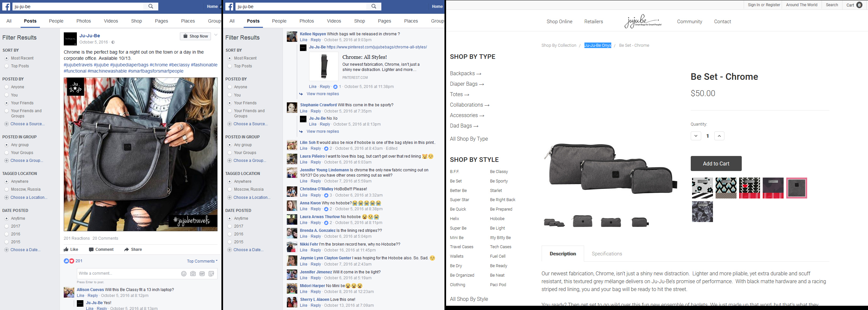Open the Specifications tab
868x310 pixels.
tap(607, 254)
